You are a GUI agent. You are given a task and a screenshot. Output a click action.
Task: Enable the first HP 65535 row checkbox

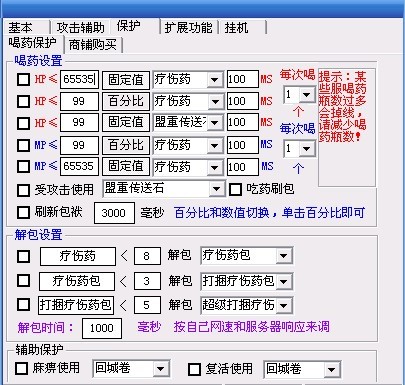tap(23, 79)
